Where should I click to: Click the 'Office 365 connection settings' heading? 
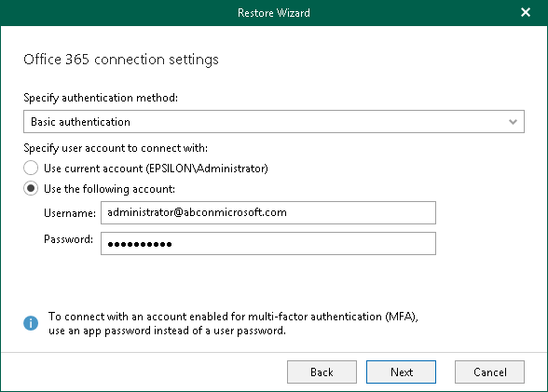tap(121, 60)
